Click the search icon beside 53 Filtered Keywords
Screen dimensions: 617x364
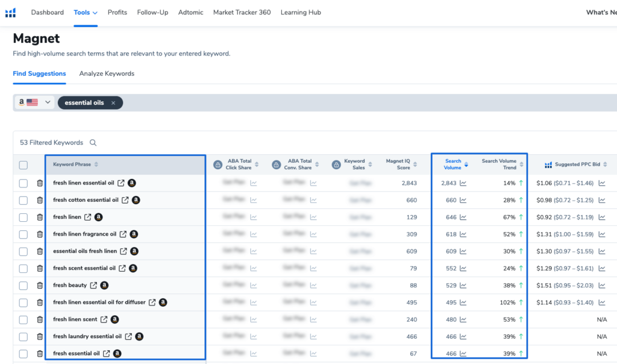click(x=93, y=142)
